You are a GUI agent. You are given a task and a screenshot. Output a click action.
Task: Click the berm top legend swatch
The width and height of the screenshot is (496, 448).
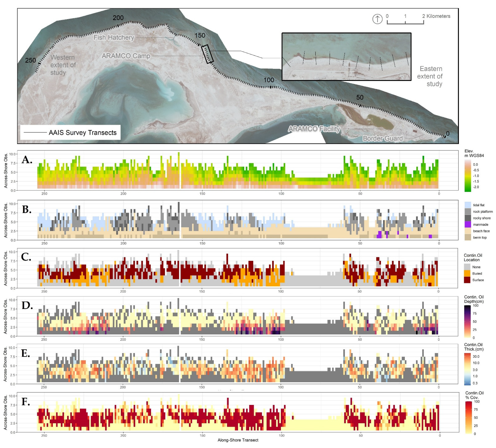pos(468,237)
